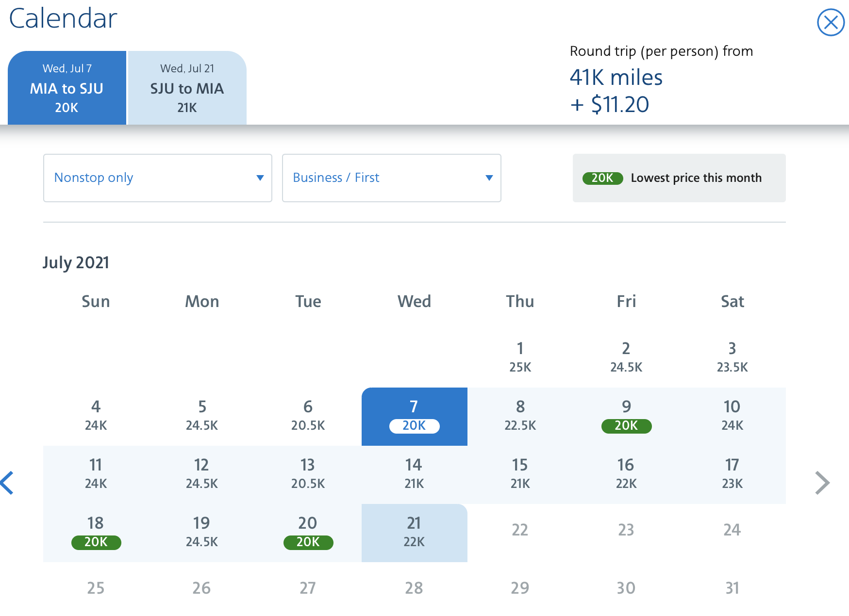
Task: Select the MIA to SJU departure tab
Action: [x=67, y=88]
